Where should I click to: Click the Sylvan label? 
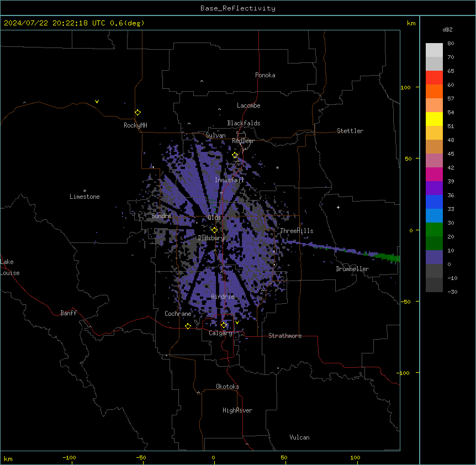coord(215,135)
